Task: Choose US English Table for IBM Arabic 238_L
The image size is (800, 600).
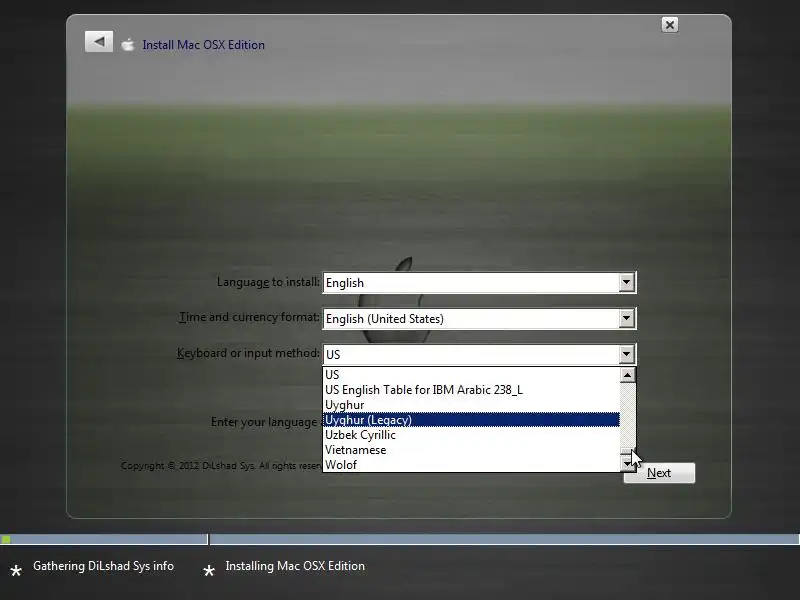Action: click(x=471, y=390)
